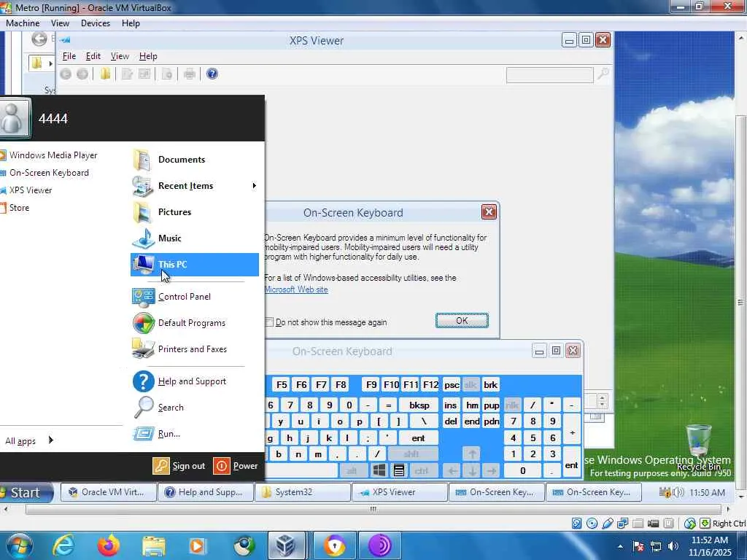Open the folder icon in XPS Viewer toolbar
The height and width of the screenshot is (560, 747).
[x=105, y=74]
